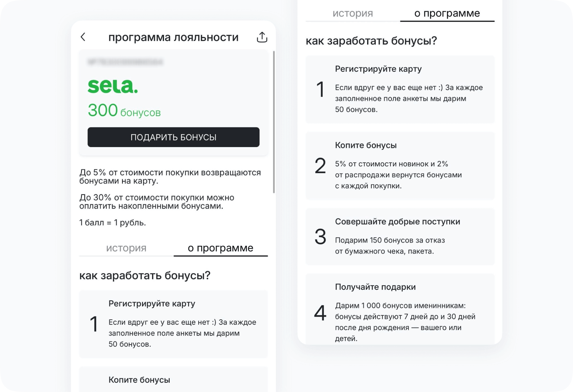Tap the Получайте подарки card, step 4

tap(400, 309)
